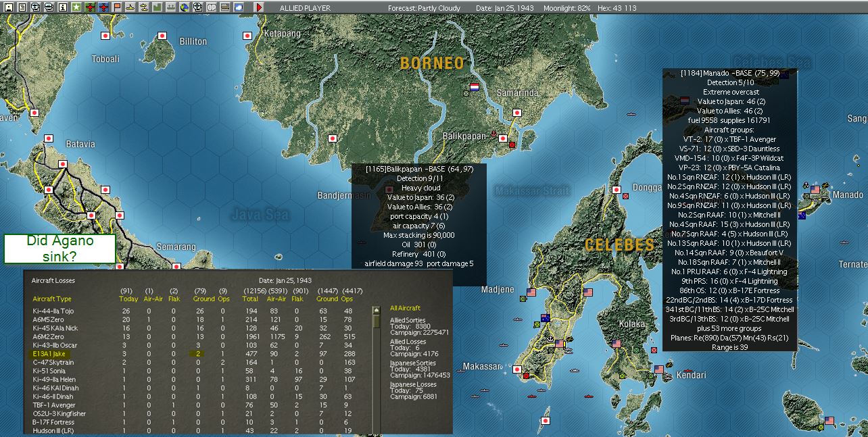Open the red plane on green icon
This screenshot has height=437, width=868.
[90, 7]
